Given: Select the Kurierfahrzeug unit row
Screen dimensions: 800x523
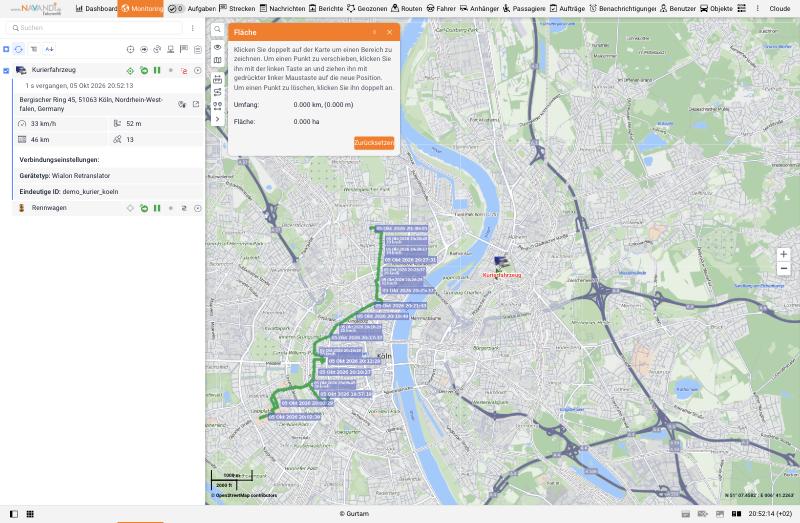Looking at the screenshot, I should tap(108, 70).
